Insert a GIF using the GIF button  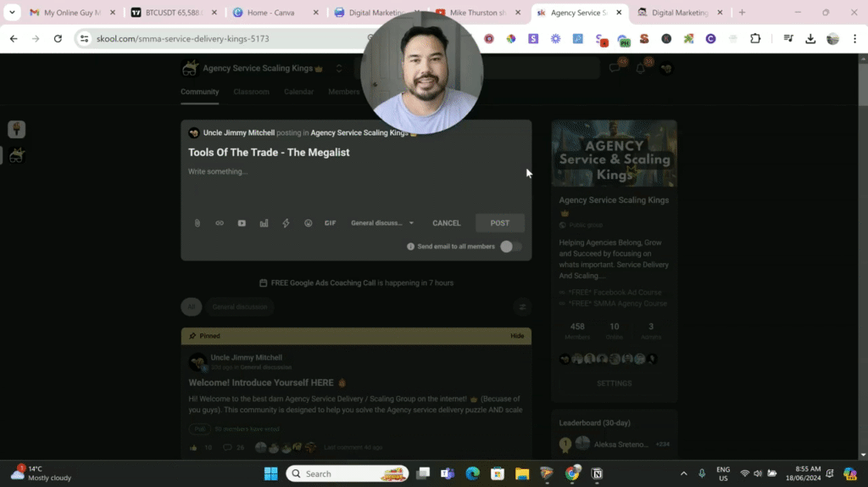point(331,223)
